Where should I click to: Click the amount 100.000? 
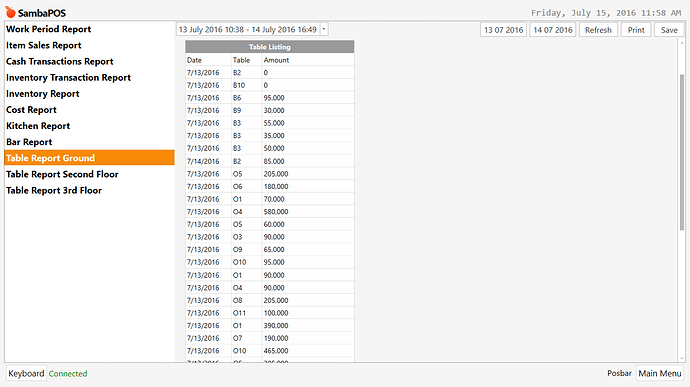coord(276,313)
